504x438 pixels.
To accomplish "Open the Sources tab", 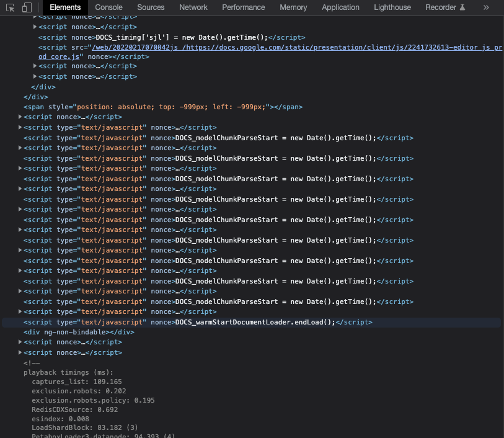I will pyautogui.click(x=151, y=7).
